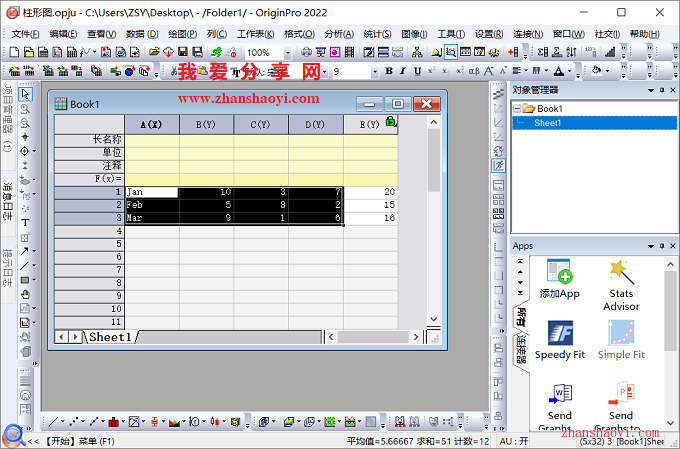The width and height of the screenshot is (680, 449).
Task: Open the Apps panel options dropdown
Action: (x=651, y=246)
